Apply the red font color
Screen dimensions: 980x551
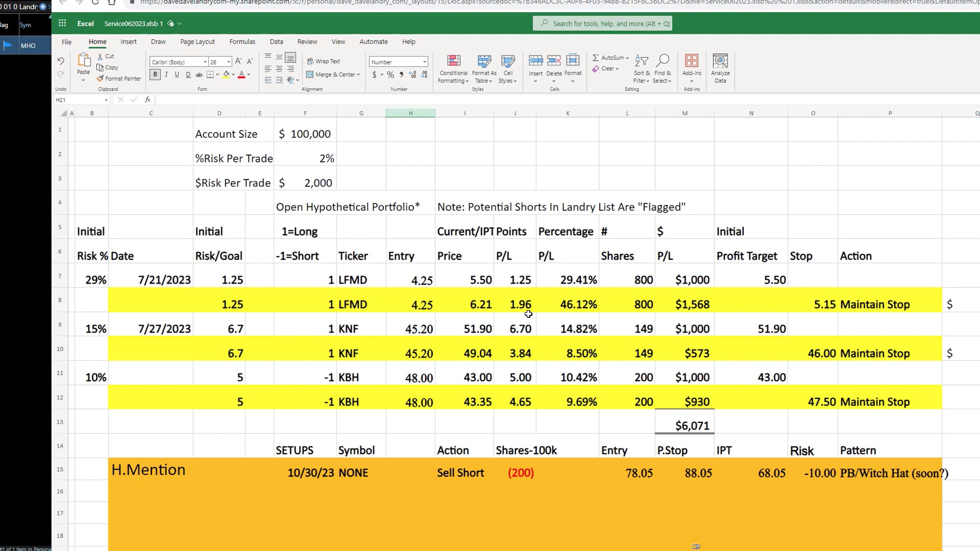click(x=241, y=75)
